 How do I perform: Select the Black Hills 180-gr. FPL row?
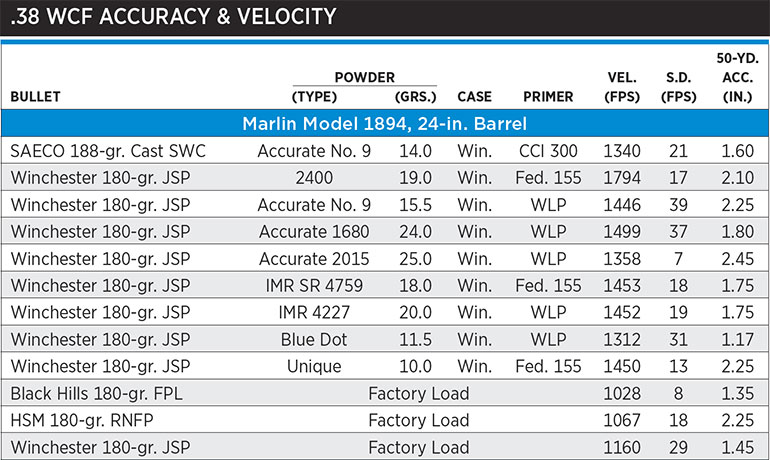click(385, 393)
